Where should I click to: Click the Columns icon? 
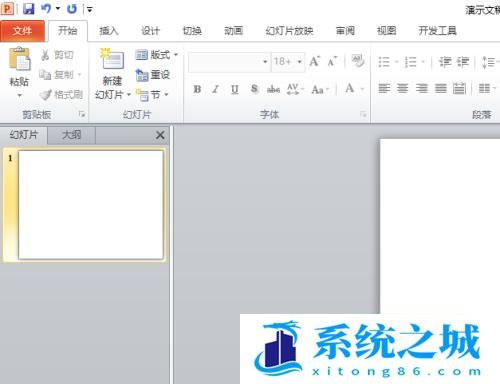[484, 88]
